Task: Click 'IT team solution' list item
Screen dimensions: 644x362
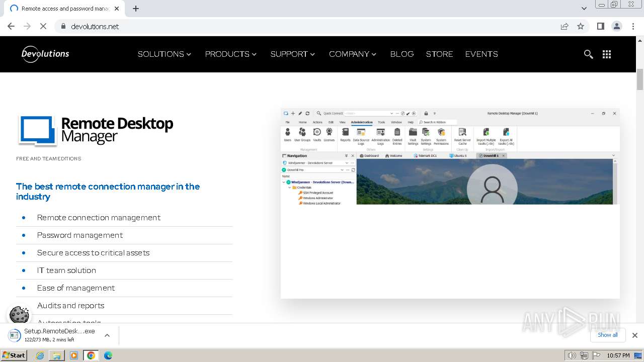Action: tap(66, 270)
